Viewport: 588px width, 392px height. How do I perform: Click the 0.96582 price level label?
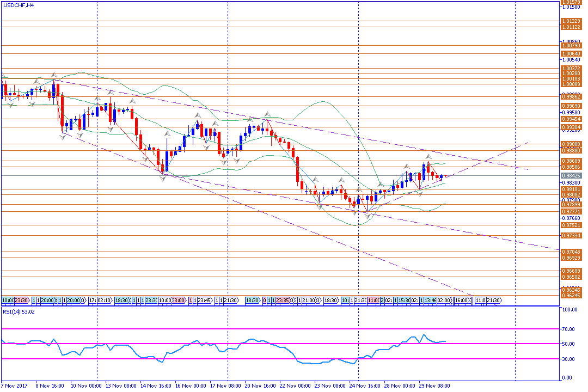point(571,277)
